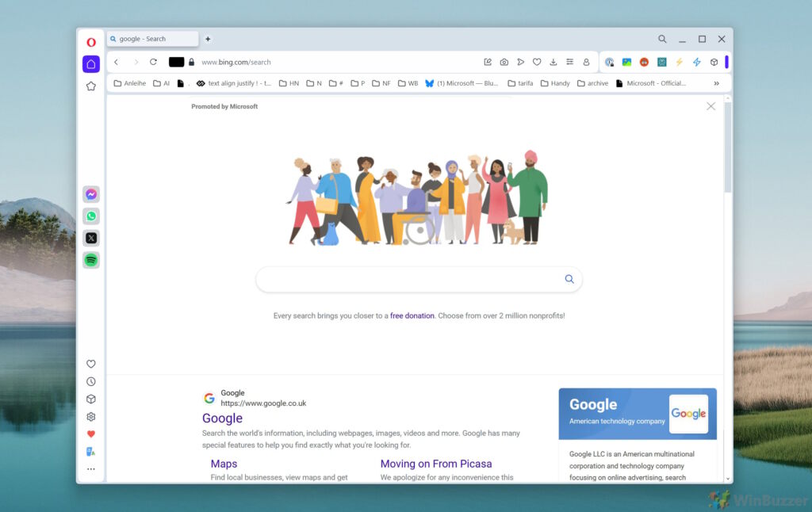Image resolution: width=812 pixels, height=512 pixels.
Task: Open Settings gear in the sidebar
Action: tap(91, 417)
